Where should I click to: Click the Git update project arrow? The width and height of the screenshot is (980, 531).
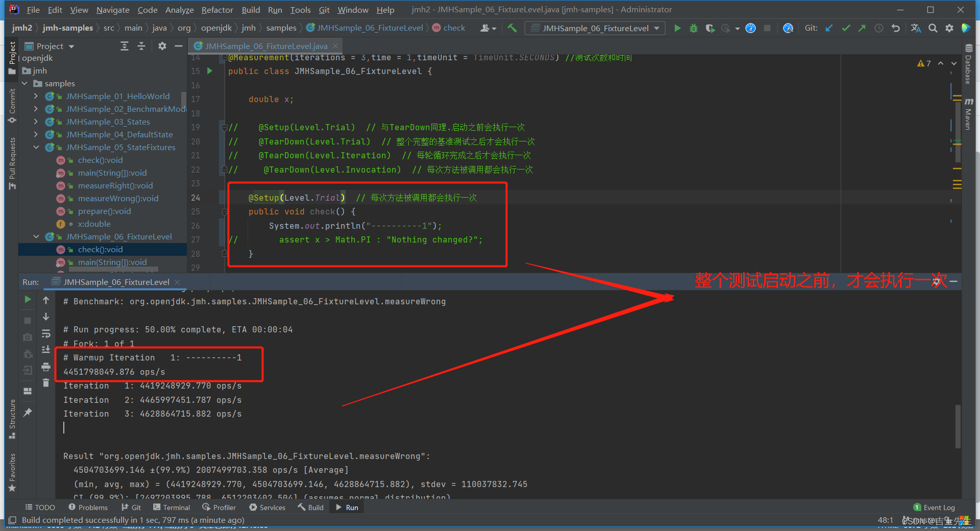829,28
